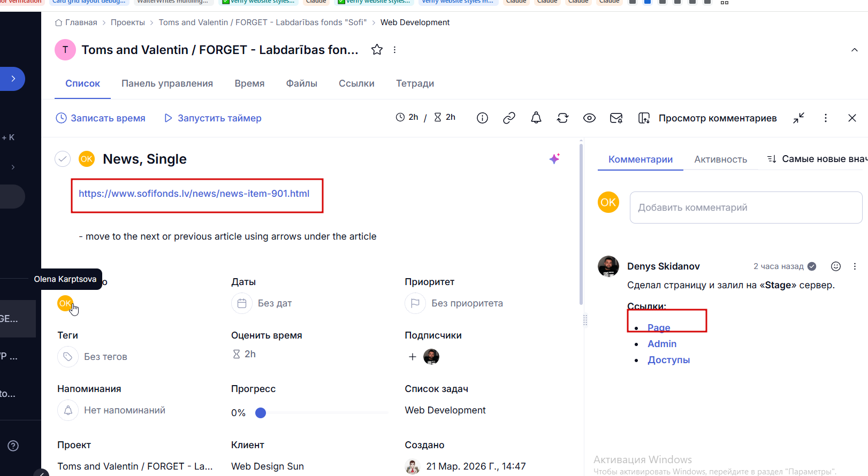Click the Web Design Sun client value
Viewport: 868px width, 476px height.
pos(268,466)
